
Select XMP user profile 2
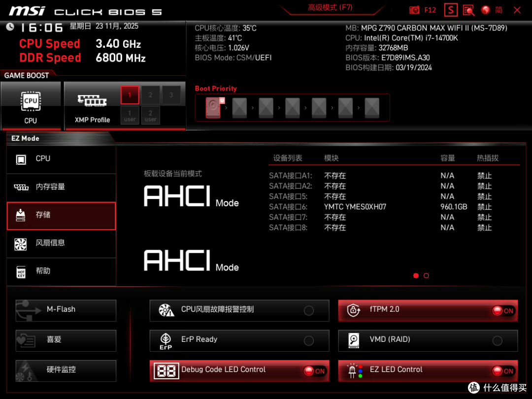[x=150, y=115]
